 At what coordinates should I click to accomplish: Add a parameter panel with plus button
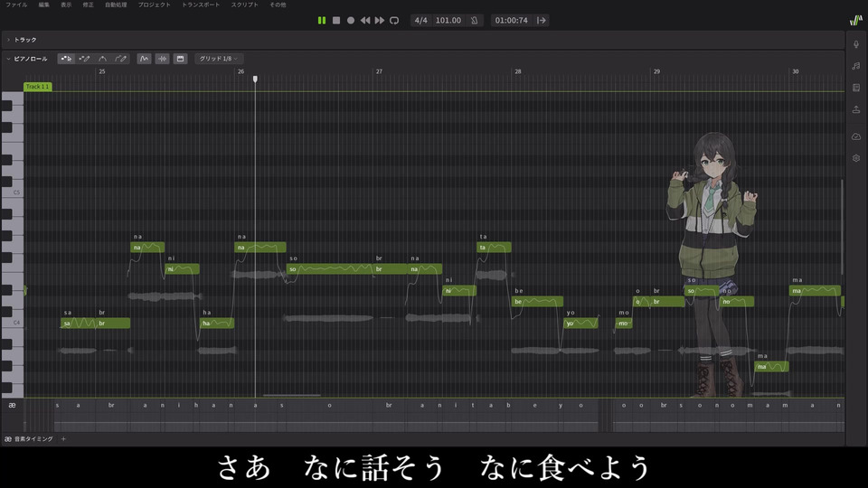tap(63, 439)
